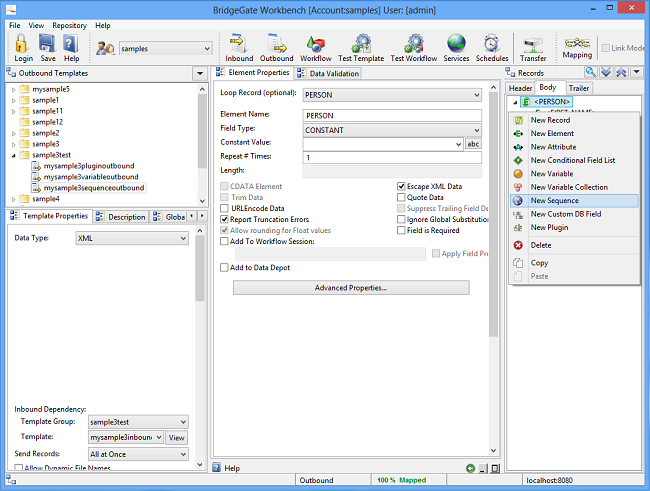Click the minimize icon in Help bar
The image size is (650, 491).
[483, 469]
